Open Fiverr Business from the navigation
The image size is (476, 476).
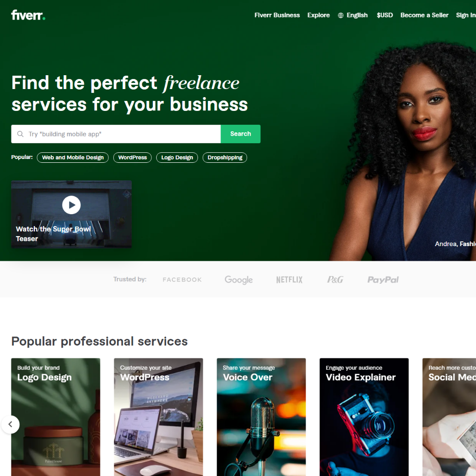[277, 15]
